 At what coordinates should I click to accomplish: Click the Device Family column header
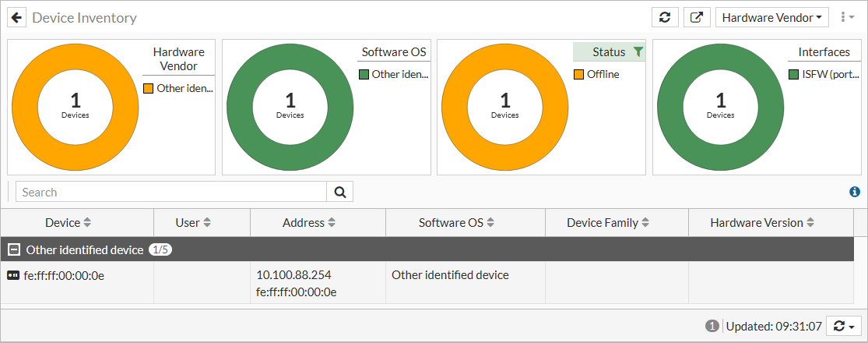click(x=609, y=223)
